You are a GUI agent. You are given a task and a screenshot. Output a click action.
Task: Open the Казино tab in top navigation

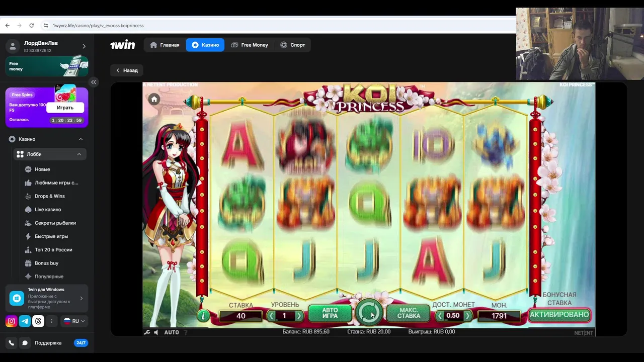tap(205, 45)
